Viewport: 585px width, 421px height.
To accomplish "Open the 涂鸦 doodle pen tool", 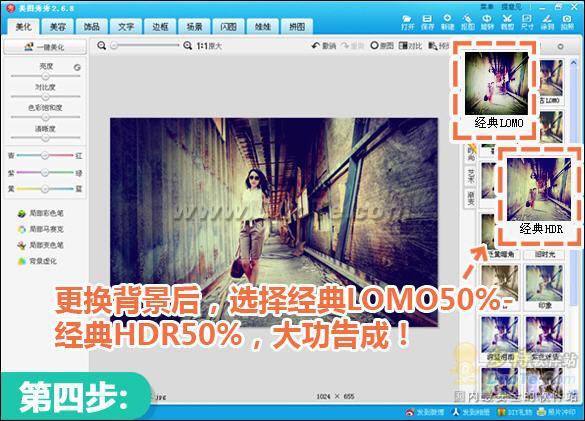I will click(x=547, y=22).
